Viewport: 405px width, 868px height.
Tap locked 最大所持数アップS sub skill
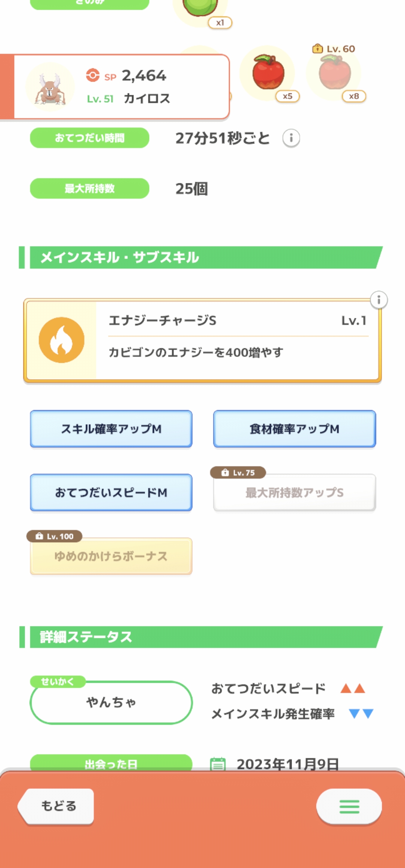point(294,492)
